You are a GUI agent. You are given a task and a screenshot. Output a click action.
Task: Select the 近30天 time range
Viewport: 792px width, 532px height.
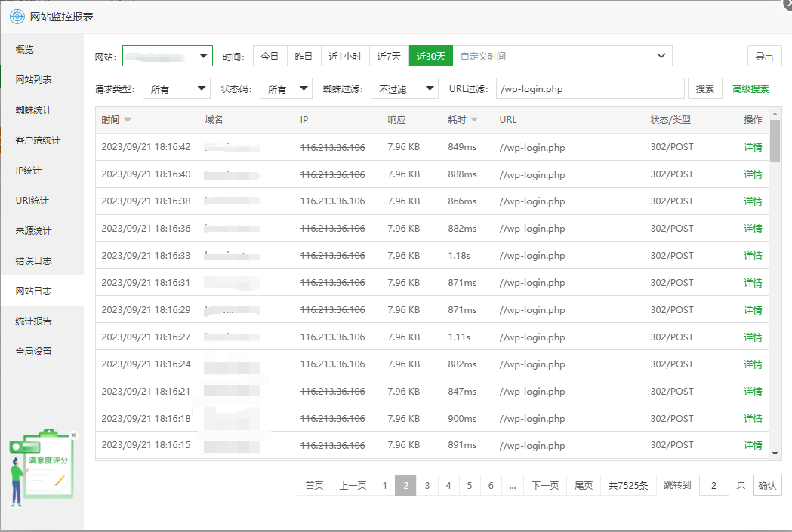431,56
